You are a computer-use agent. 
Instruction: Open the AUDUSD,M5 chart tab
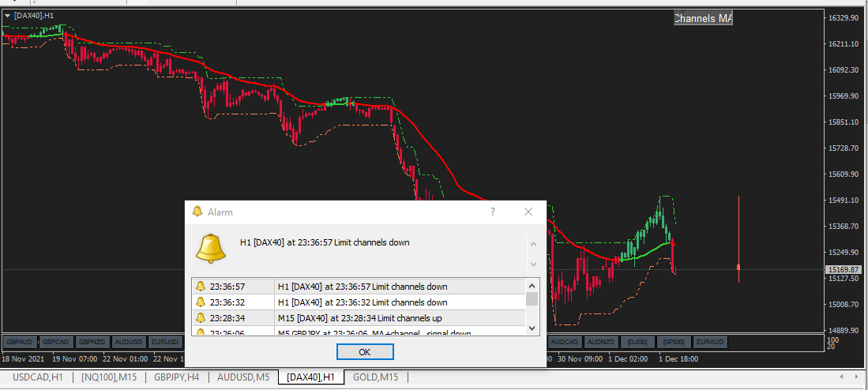[243, 377]
